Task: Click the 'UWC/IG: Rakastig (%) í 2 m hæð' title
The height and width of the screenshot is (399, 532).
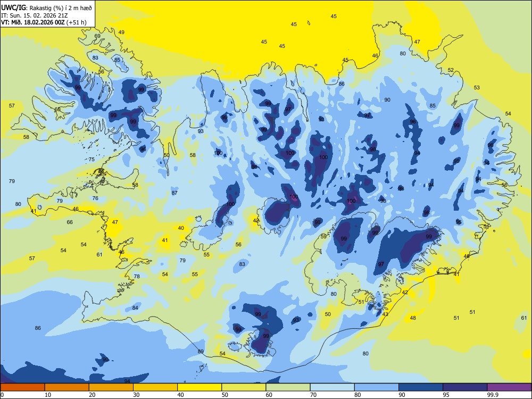Action: click(46, 8)
